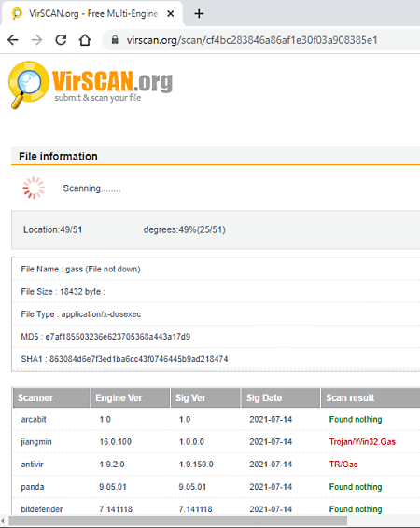Click antivir engine version 1.9.2.0
This screenshot has width=420, height=528.
(x=112, y=465)
